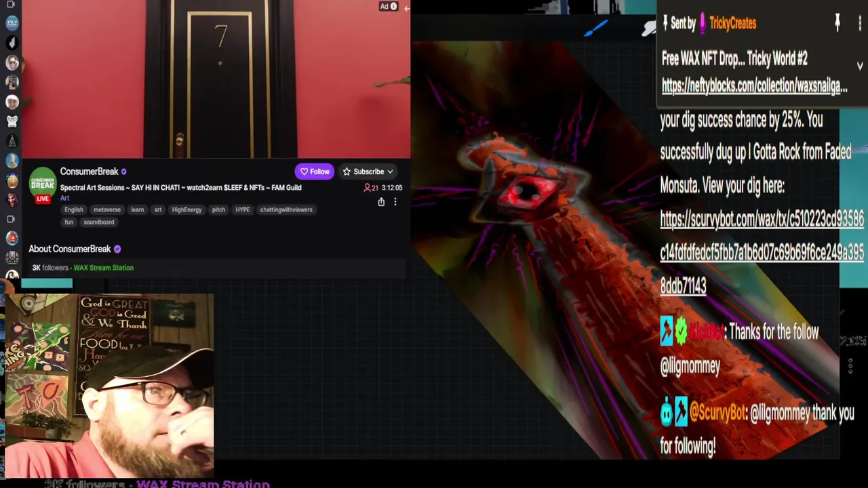
Task: Select the metaverse tag
Action: point(106,209)
